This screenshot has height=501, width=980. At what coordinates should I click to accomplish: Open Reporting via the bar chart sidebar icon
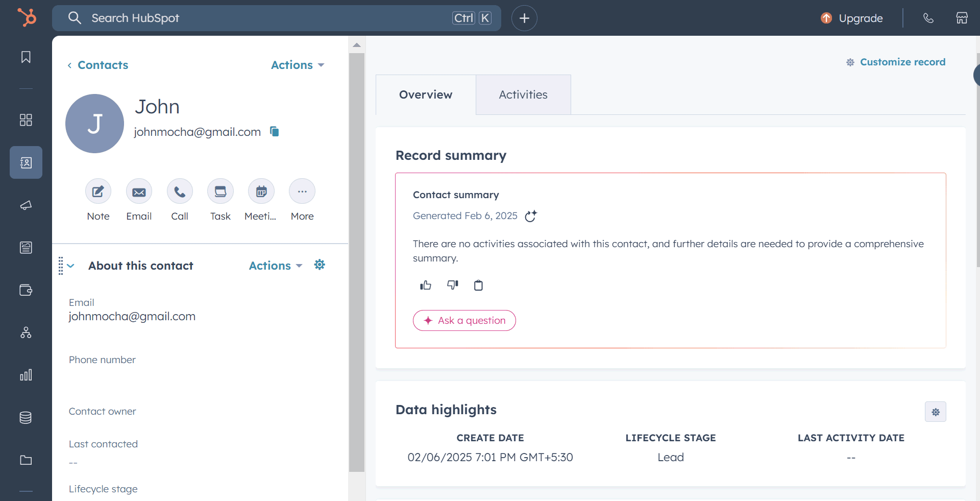coord(26,375)
